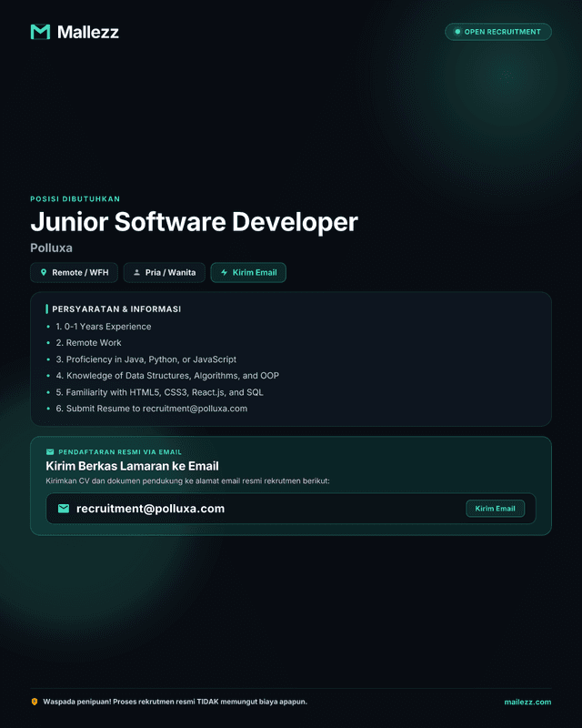
Task: Click the Submit Resume requirement line
Action: click(x=152, y=409)
